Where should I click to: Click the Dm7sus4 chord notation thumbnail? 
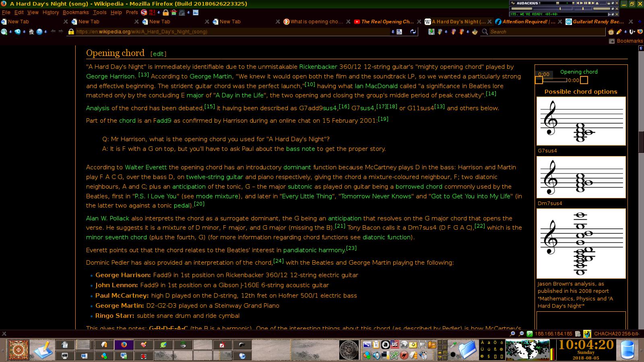[581, 177]
